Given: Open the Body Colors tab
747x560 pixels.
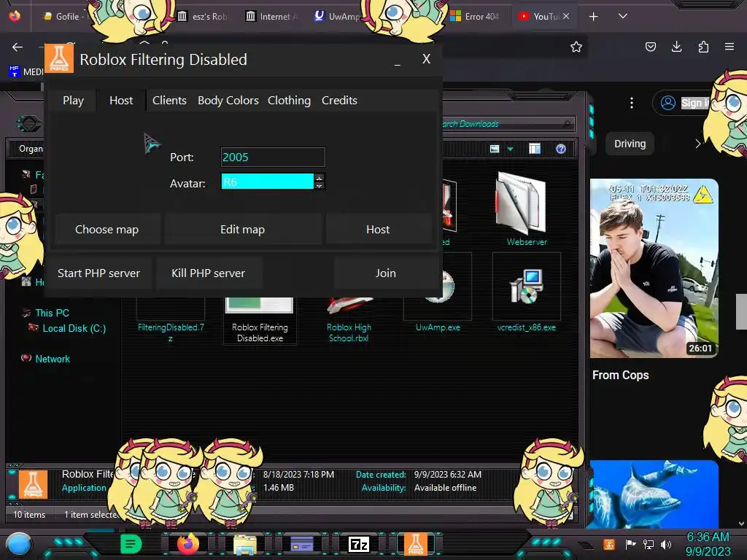Looking at the screenshot, I should [x=228, y=101].
